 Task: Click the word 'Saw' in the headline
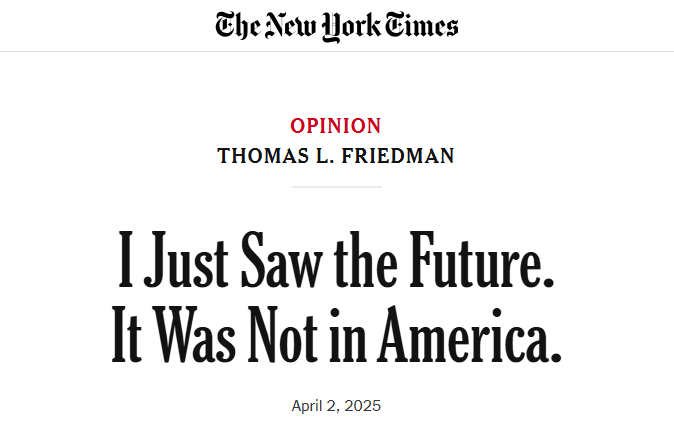pyautogui.click(x=282, y=259)
